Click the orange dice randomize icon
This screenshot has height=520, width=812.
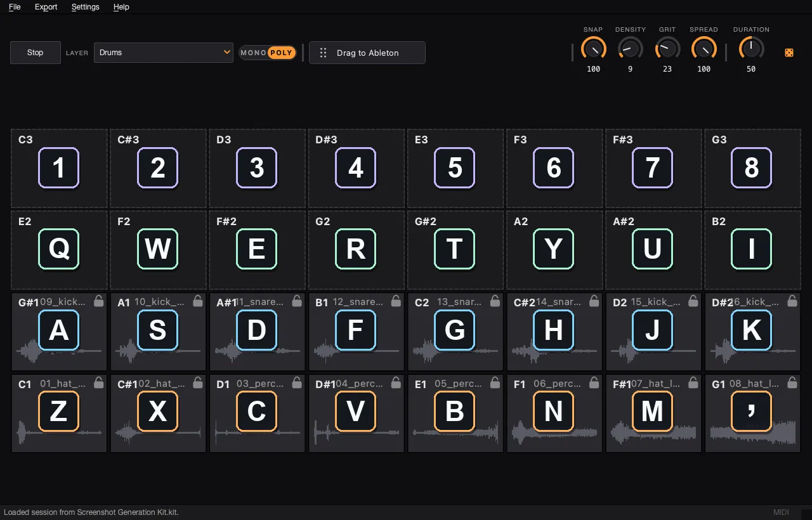[789, 53]
